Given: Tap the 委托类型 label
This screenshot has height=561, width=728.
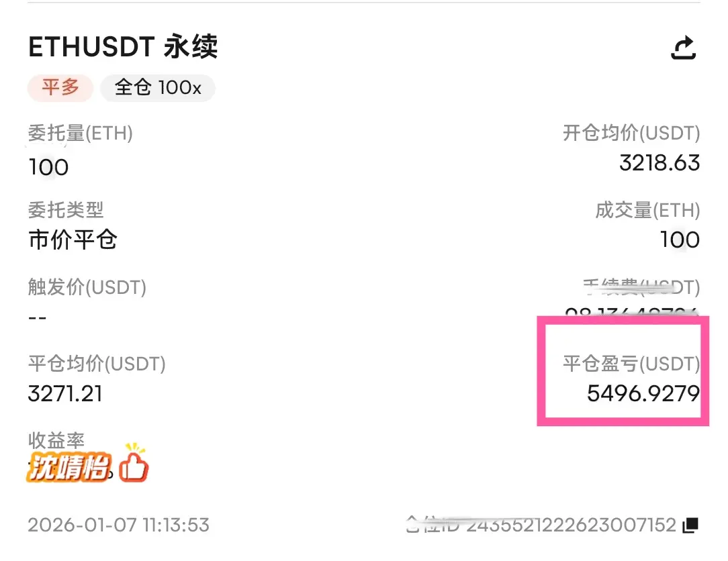Looking at the screenshot, I should click(x=65, y=210).
